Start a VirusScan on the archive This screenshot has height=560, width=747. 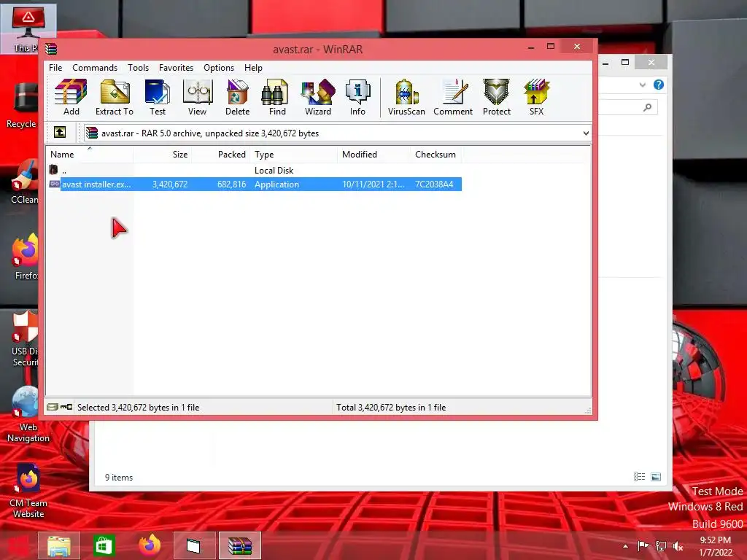tap(406, 98)
